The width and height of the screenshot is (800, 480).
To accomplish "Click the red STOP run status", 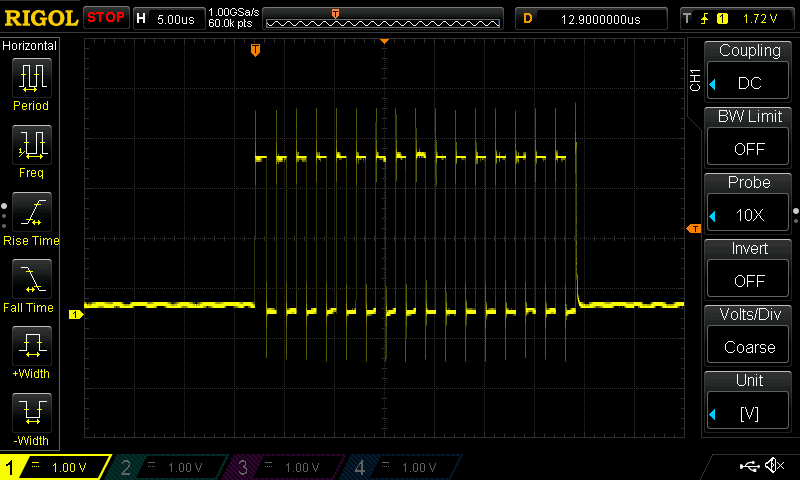I will [x=106, y=17].
